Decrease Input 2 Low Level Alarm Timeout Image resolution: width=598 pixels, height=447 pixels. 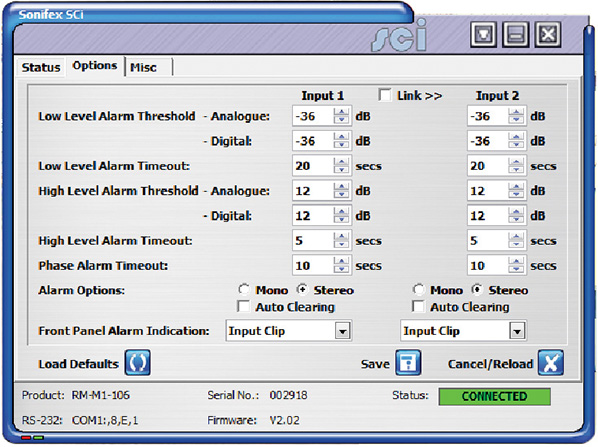(516, 170)
